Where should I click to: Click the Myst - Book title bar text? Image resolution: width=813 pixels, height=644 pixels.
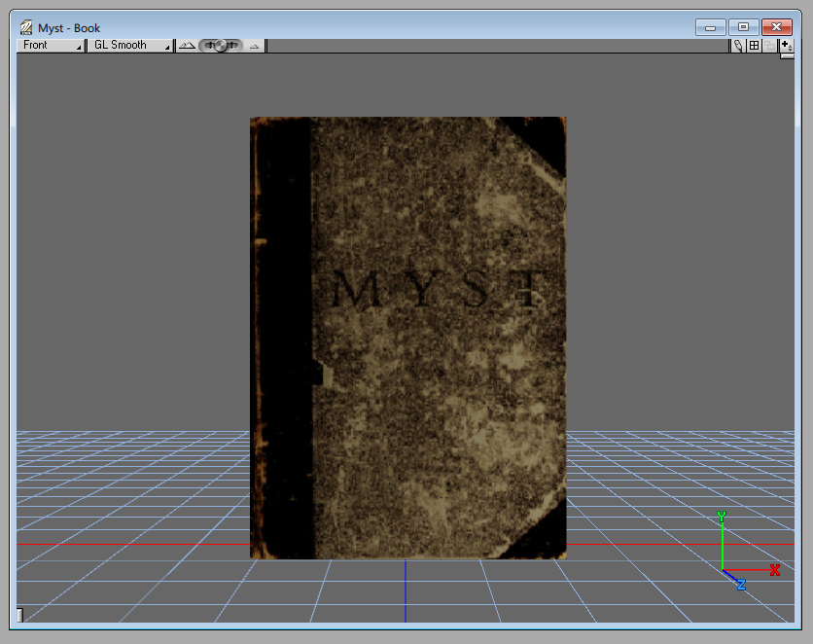69,28
